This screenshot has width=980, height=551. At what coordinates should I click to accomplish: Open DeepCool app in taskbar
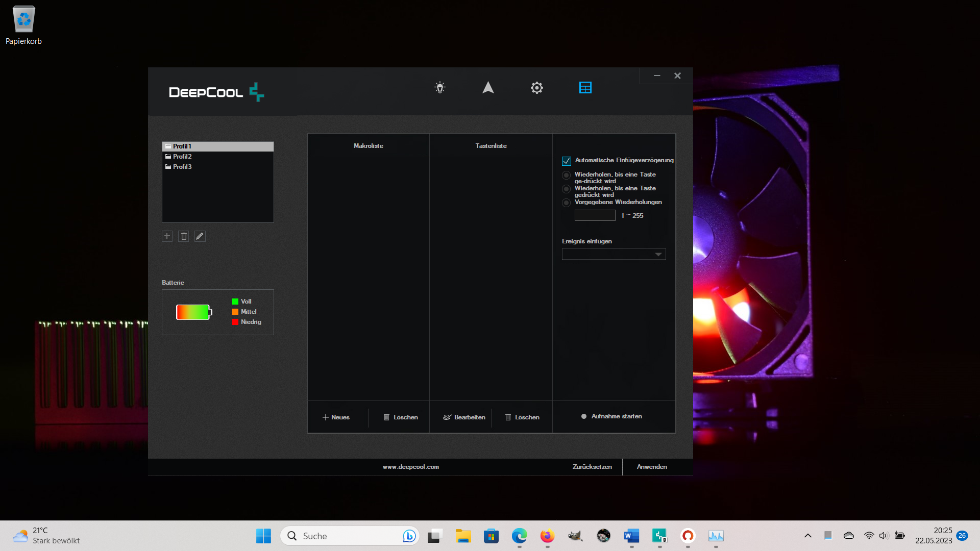click(x=659, y=536)
